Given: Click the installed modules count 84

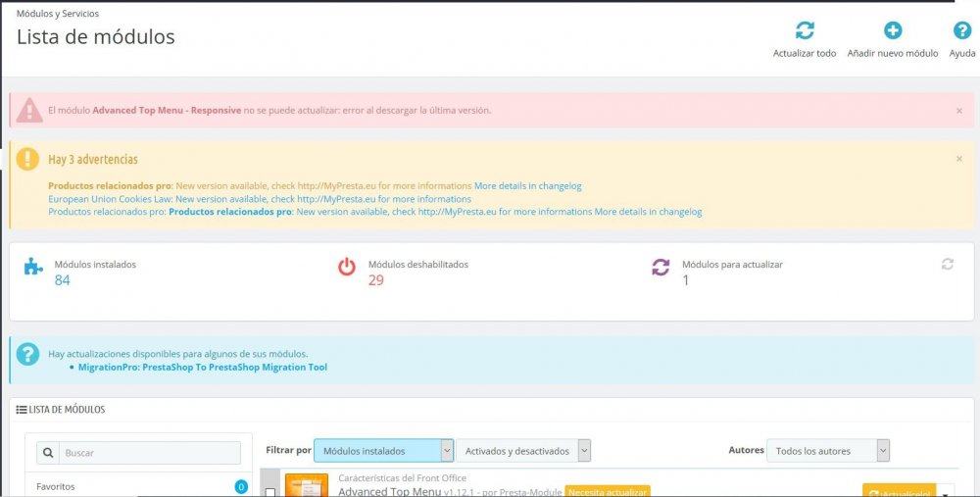Looking at the screenshot, I should 62,280.
